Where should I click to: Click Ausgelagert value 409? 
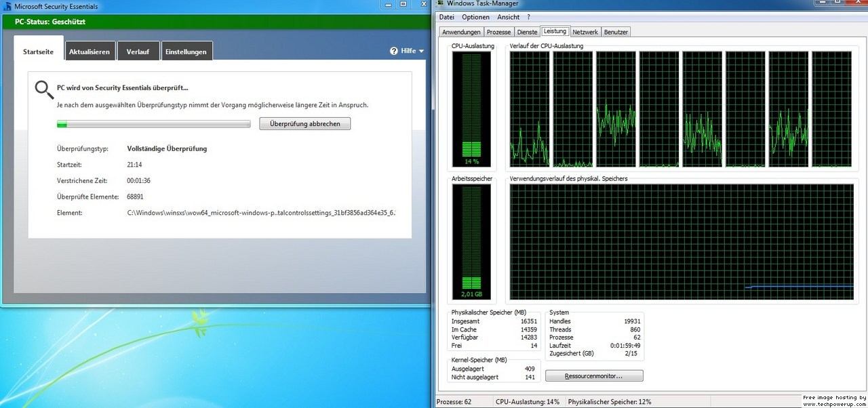pyautogui.click(x=530, y=369)
